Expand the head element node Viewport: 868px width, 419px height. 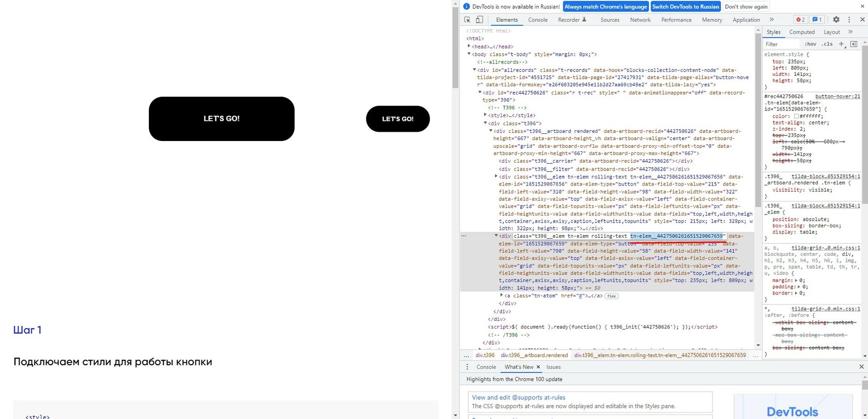click(469, 46)
